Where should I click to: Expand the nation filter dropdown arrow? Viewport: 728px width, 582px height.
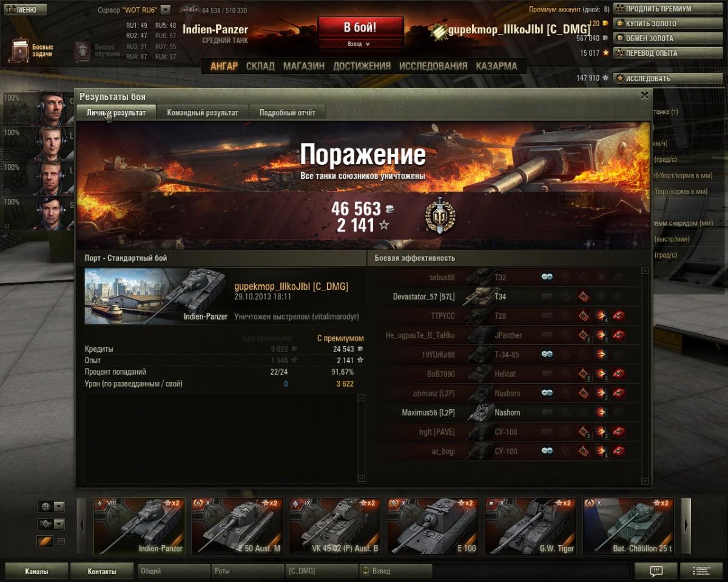(59, 506)
